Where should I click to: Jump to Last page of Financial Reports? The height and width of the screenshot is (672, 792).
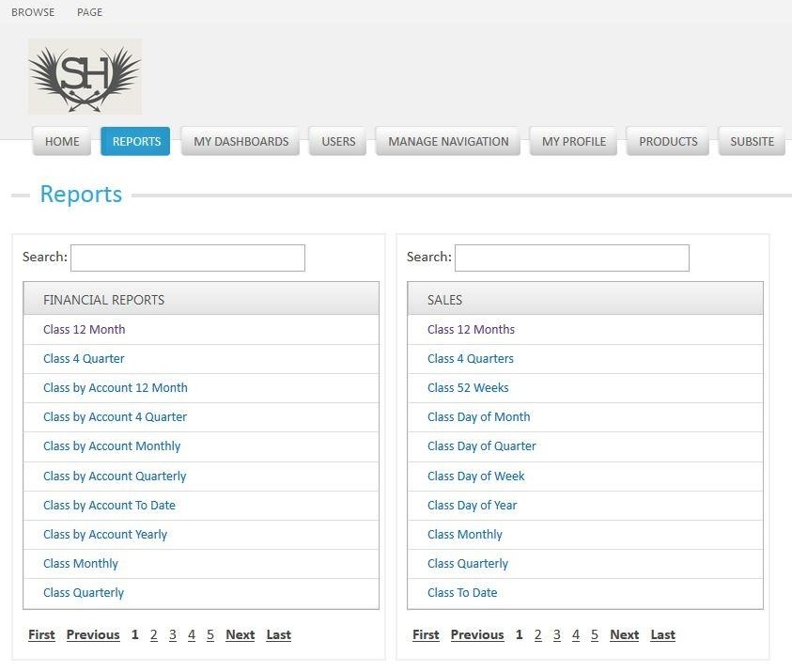click(278, 635)
